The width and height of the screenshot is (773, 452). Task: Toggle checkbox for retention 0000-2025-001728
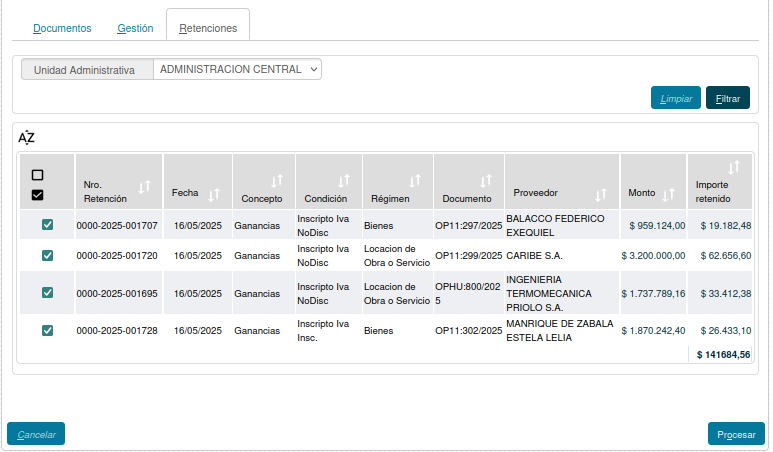tap(47, 330)
